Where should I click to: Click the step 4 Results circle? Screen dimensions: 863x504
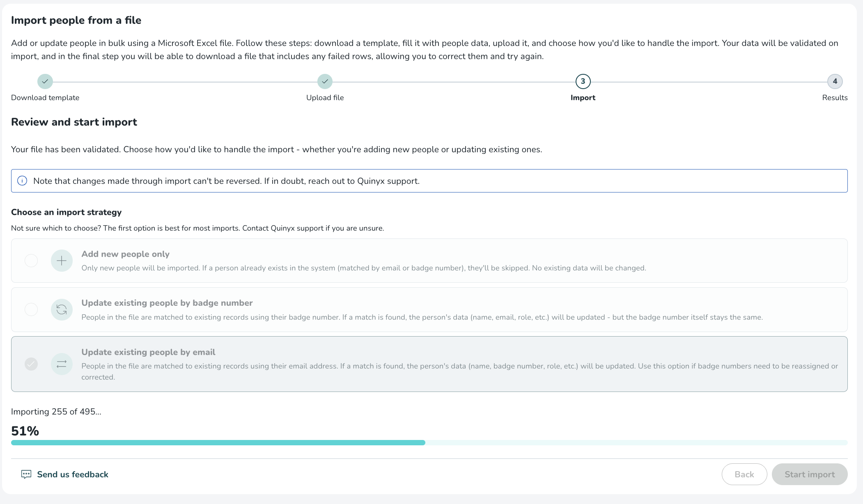coord(835,81)
